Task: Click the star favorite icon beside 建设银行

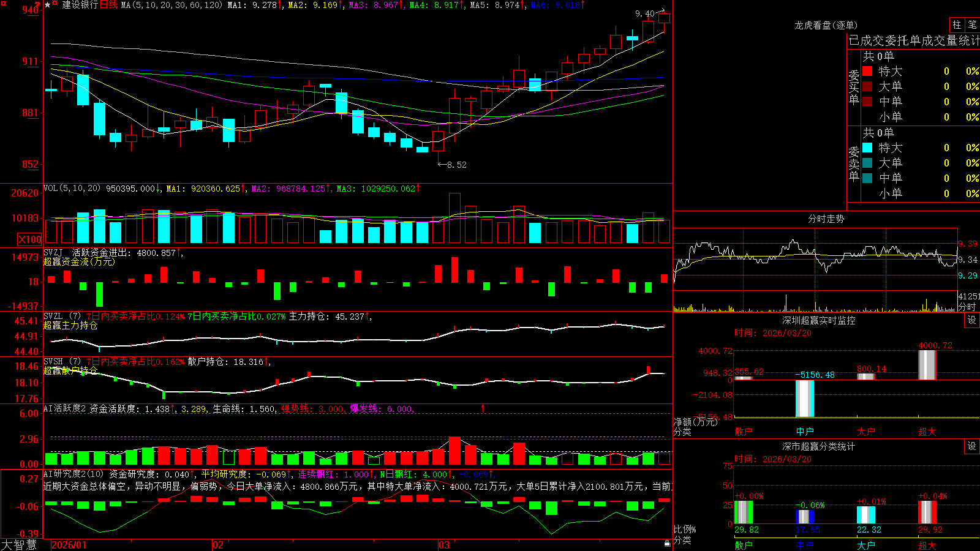Action: click(x=47, y=4)
